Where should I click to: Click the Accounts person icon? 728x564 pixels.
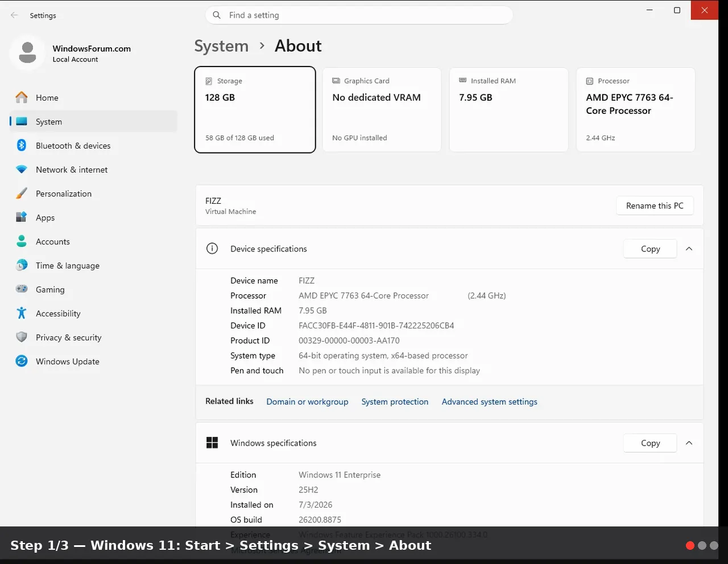22,241
